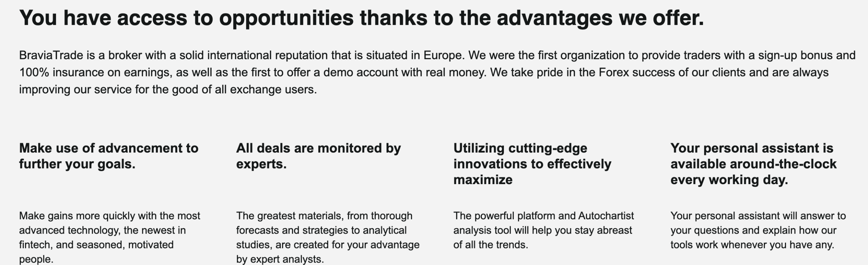Image resolution: width=868 pixels, height=265 pixels.
Task: Click the Autochartist analysis tool description
Action: point(544,230)
